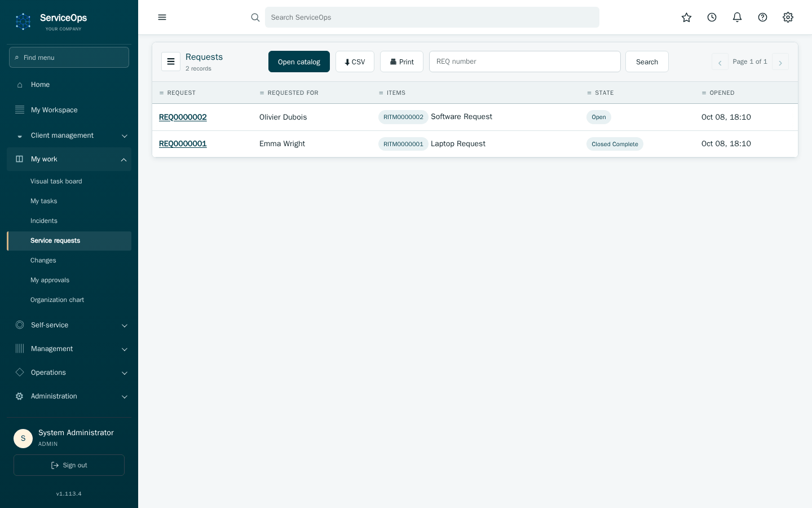This screenshot has height=508, width=812.
Task: Open ITEMS column menu icon
Action: (381, 93)
